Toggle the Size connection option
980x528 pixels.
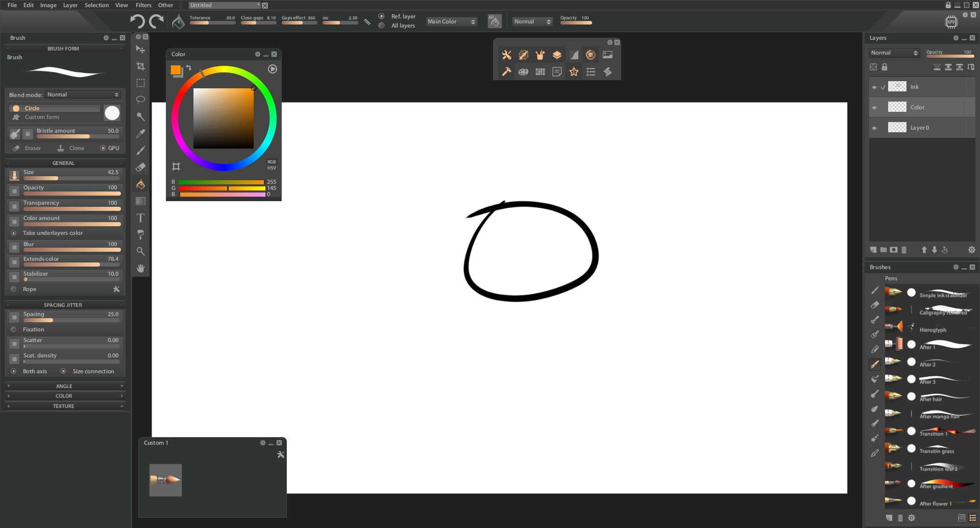click(x=63, y=371)
